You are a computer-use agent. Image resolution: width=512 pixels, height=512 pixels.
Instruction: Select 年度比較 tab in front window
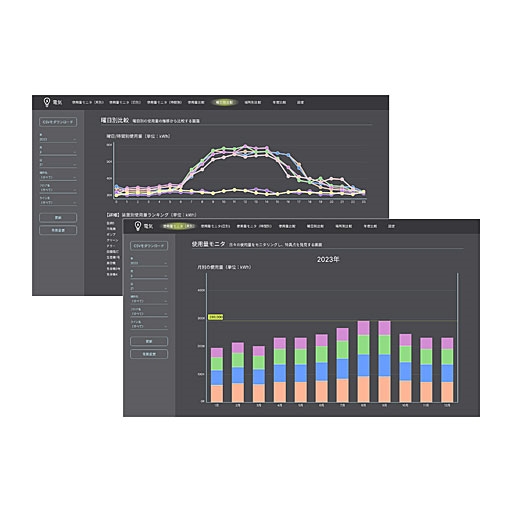pos(370,226)
